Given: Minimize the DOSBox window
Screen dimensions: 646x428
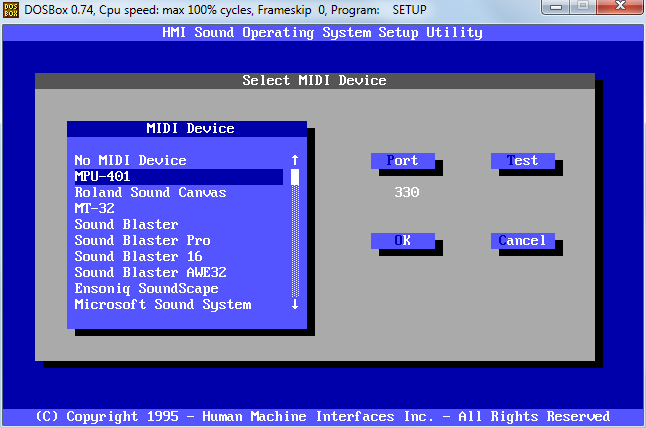Looking at the screenshot, I should click(556, 7).
